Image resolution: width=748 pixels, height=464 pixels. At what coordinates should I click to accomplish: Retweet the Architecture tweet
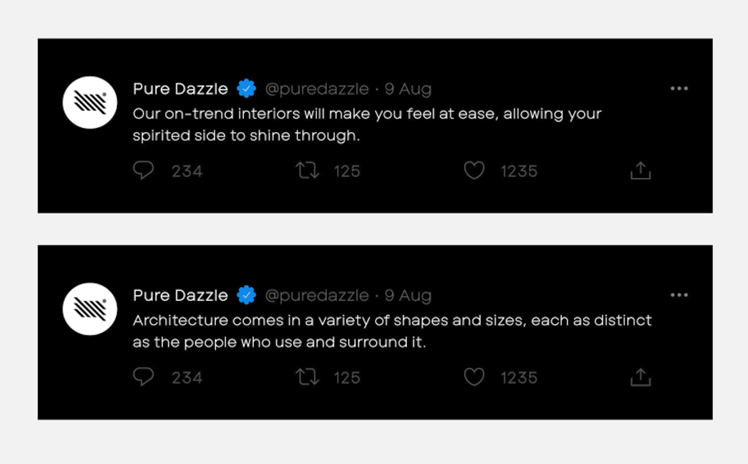tap(307, 376)
